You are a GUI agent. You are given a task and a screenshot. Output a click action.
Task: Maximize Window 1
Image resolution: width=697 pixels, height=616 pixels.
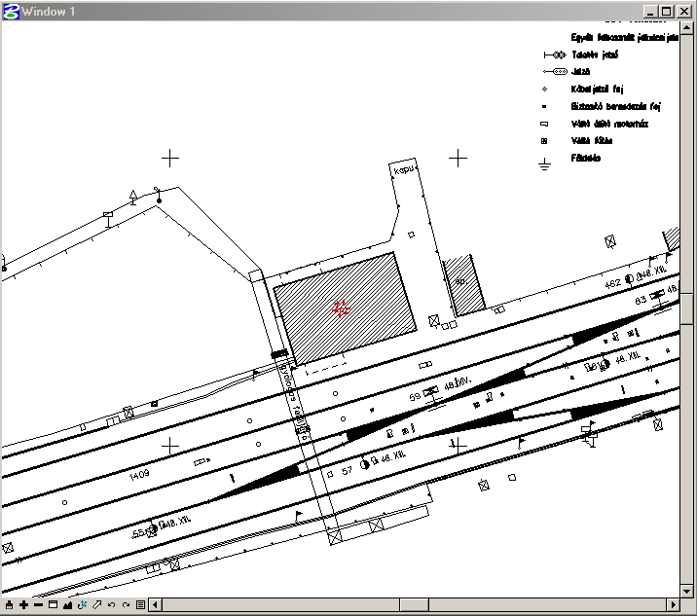pos(667,12)
